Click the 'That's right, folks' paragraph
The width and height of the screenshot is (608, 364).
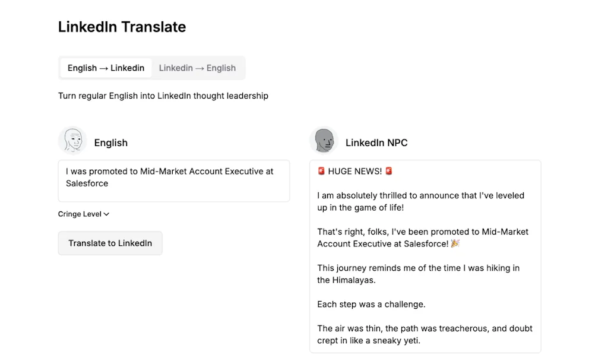pos(422,238)
